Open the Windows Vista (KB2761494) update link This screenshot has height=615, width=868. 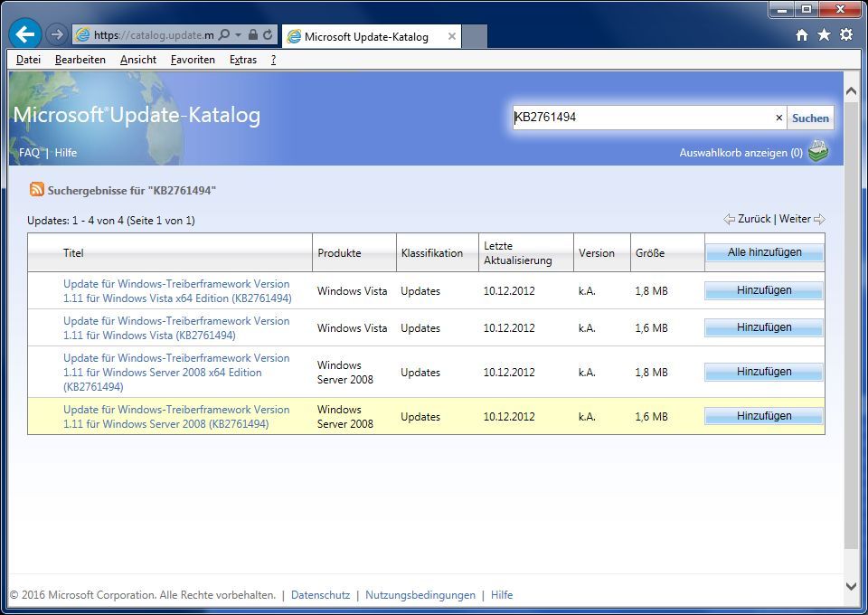pos(176,328)
